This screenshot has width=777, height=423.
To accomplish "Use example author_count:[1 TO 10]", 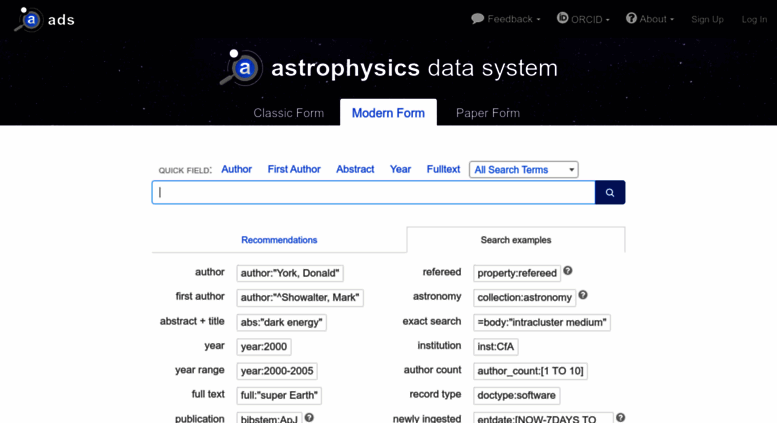I will tap(530, 371).
